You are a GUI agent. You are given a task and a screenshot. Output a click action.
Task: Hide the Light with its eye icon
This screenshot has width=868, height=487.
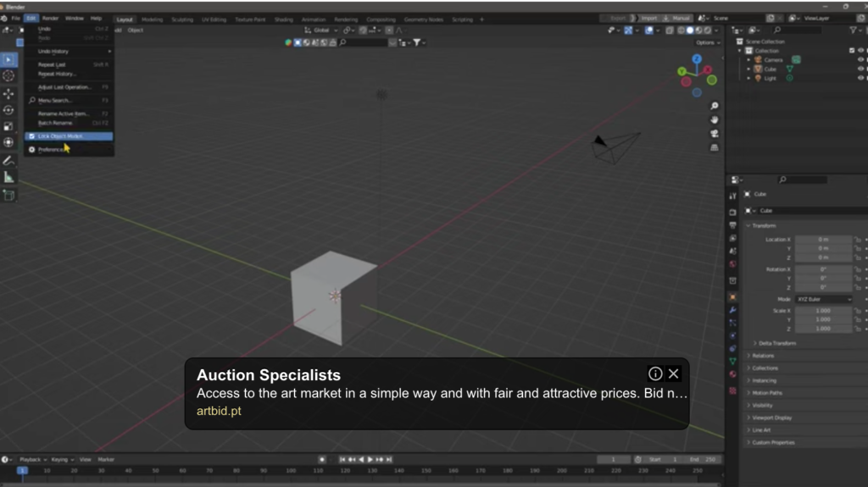coord(861,78)
